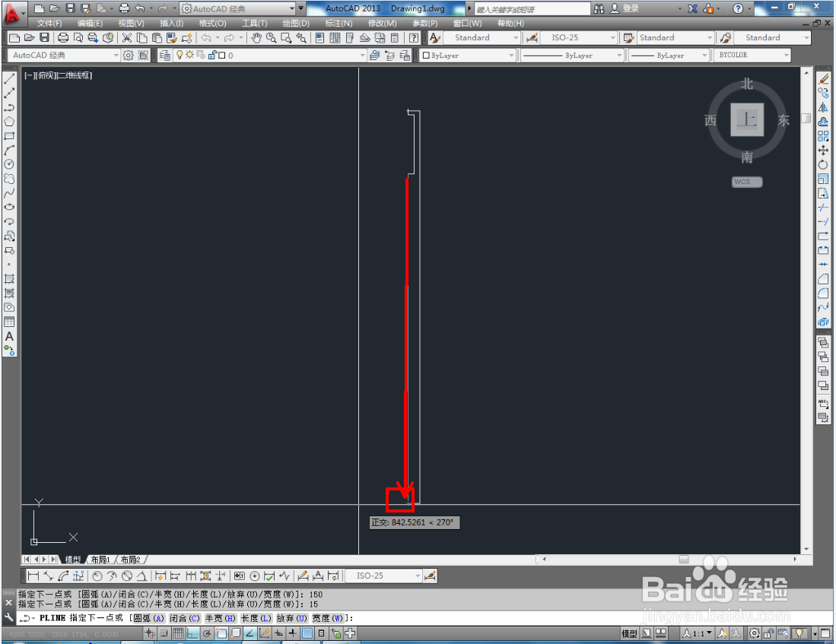The image size is (836, 644).
Task: Click the Erase tool in modify toolbar
Action: click(x=823, y=79)
